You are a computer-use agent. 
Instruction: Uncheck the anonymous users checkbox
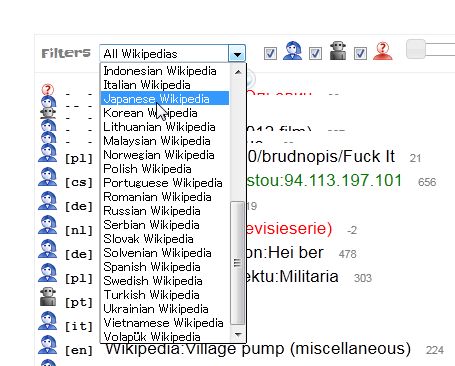pyautogui.click(x=360, y=53)
